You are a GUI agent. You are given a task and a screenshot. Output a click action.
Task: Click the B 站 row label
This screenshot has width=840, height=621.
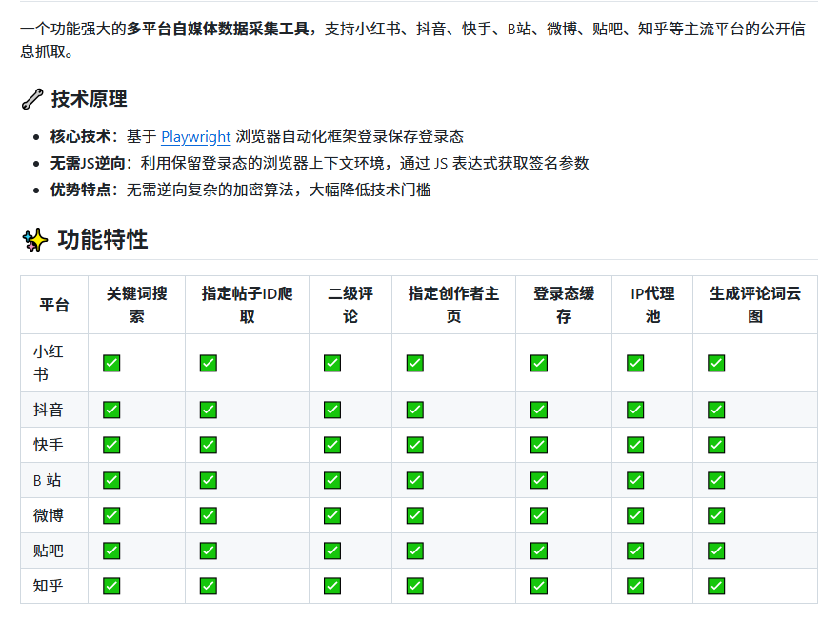pos(48,480)
